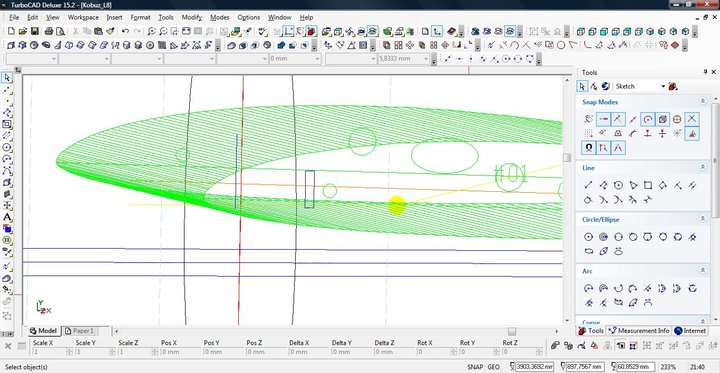This screenshot has height=373, width=720.
Task: Click the Internet panel tab
Action: pos(690,331)
